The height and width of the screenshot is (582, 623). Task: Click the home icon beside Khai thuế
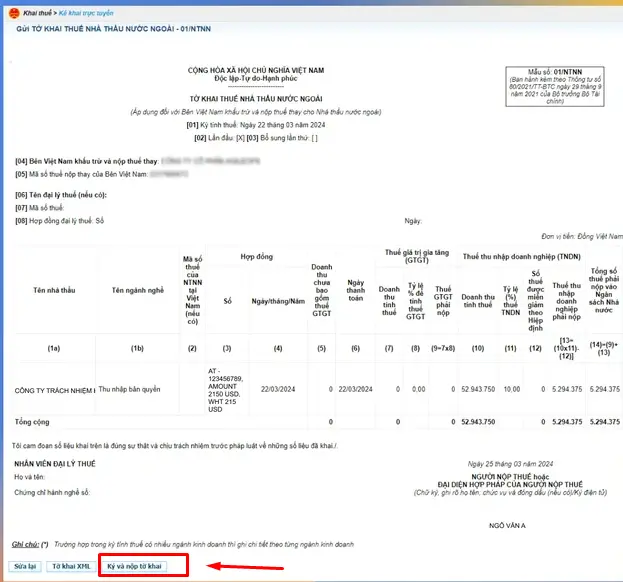[x=11, y=10]
